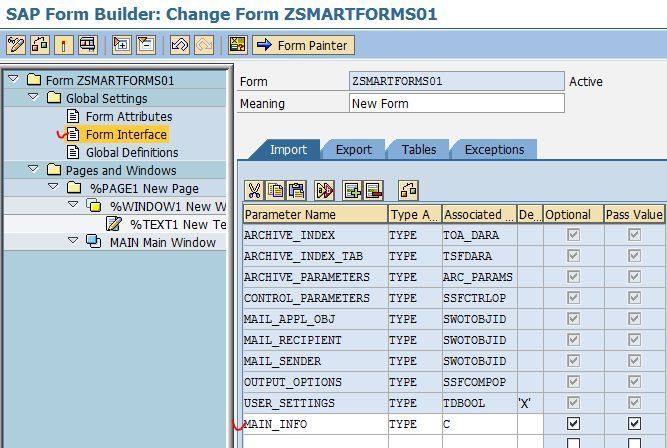Click the MAIN Main Window icon

94,241
